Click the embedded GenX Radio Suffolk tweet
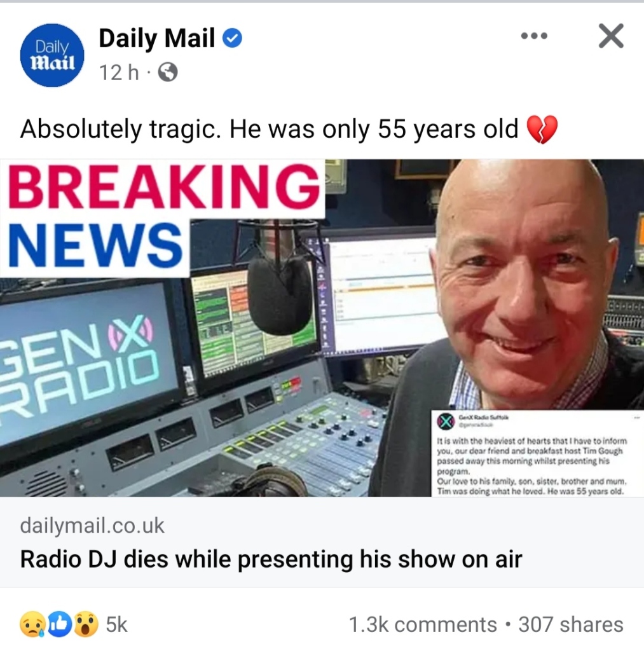 (x=537, y=453)
